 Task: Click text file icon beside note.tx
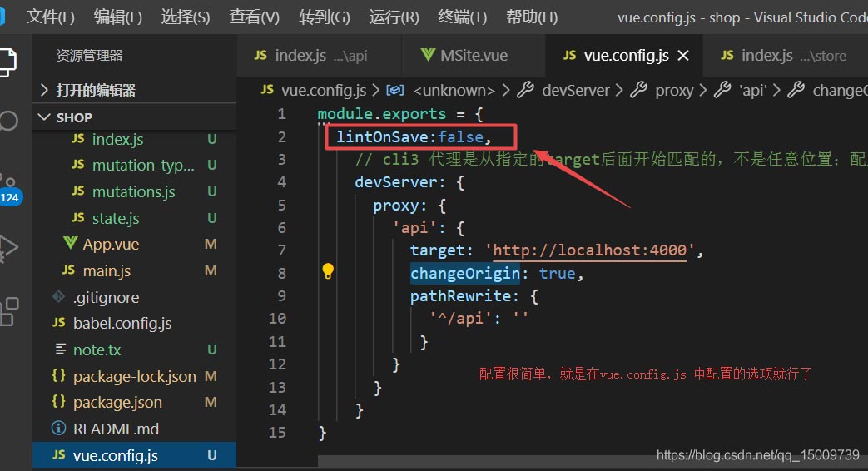(x=61, y=349)
